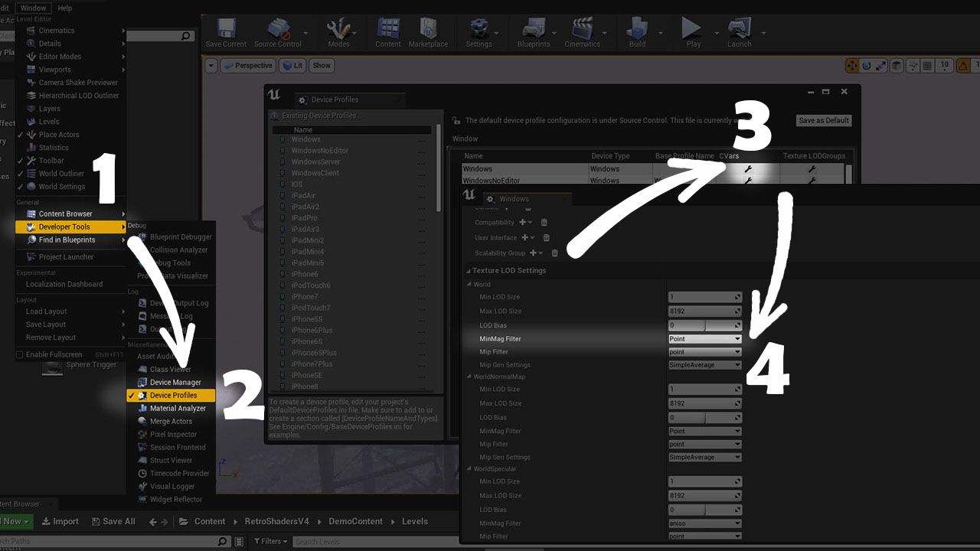Viewport: 980px width, 551px height.
Task: Open World Mip Filter dropdown
Action: coord(704,352)
